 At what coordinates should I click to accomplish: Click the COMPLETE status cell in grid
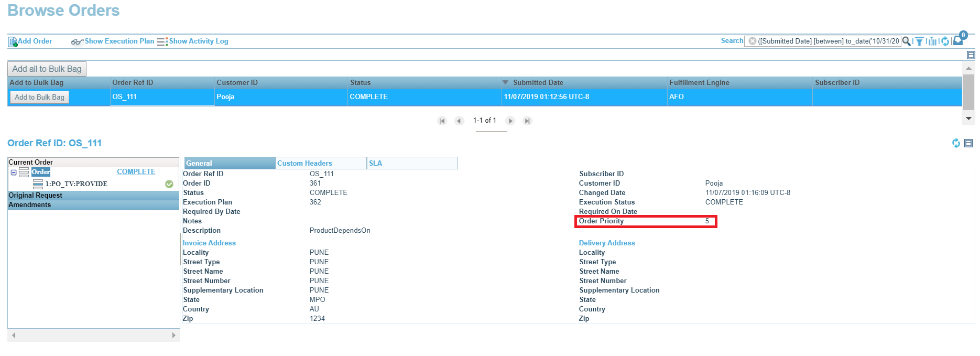(424, 97)
